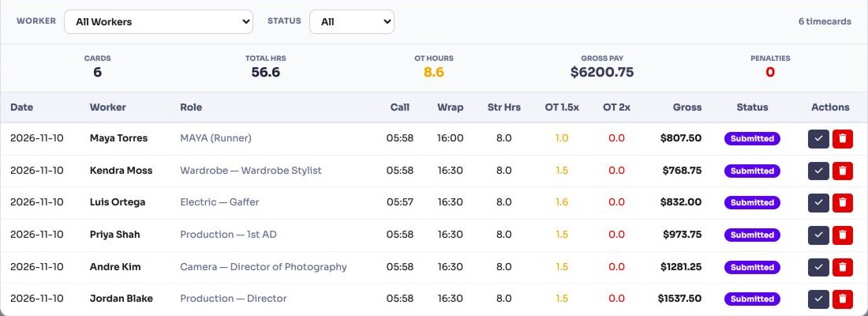This screenshot has width=868, height=316.
Task: Click role Wardrobe — Wardrobe Stylist
Action: [251, 170]
